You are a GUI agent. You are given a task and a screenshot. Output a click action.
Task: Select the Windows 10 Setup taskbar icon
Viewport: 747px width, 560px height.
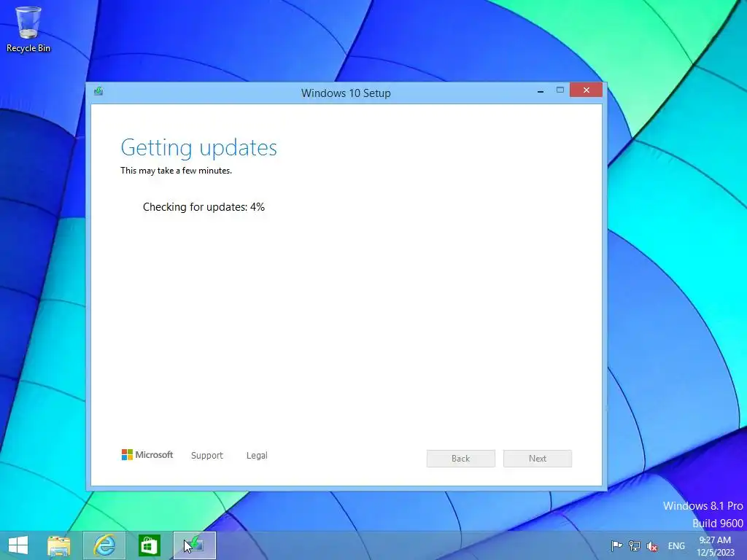click(195, 545)
